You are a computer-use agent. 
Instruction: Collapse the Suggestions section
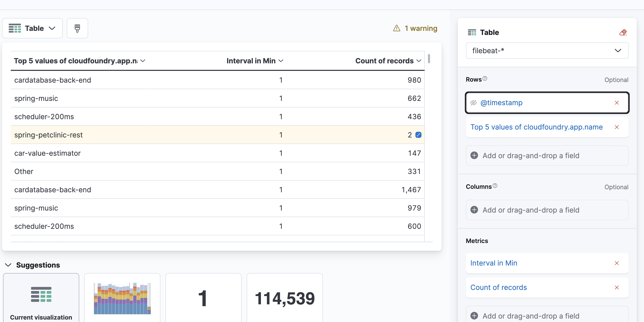(8, 265)
